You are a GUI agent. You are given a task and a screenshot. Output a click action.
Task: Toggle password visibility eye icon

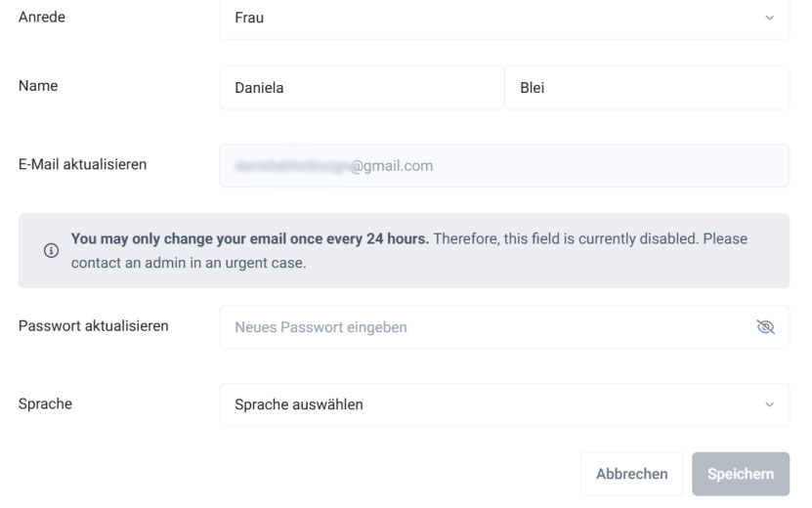pyautogui.click(x=765, y=327)
